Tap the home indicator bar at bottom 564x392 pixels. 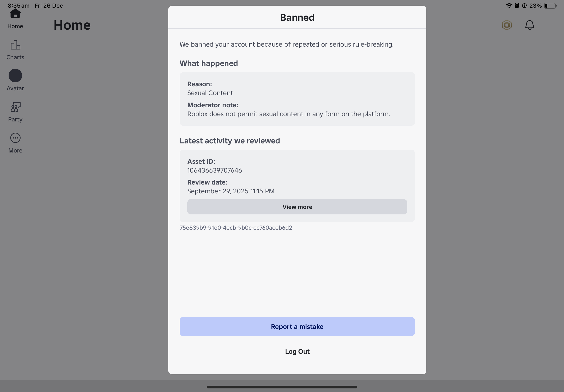pos(282,387)
